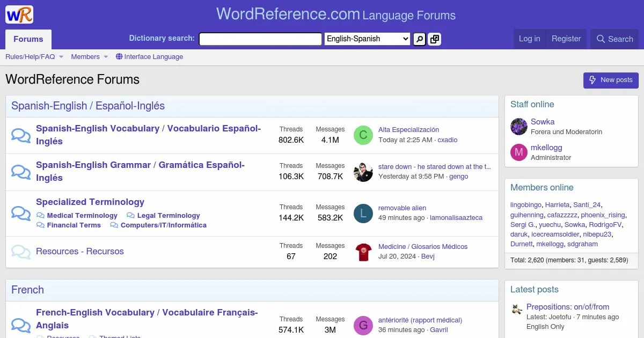Click the Sowka name in Staff online
644x338 pixels.
coord(543,122)
